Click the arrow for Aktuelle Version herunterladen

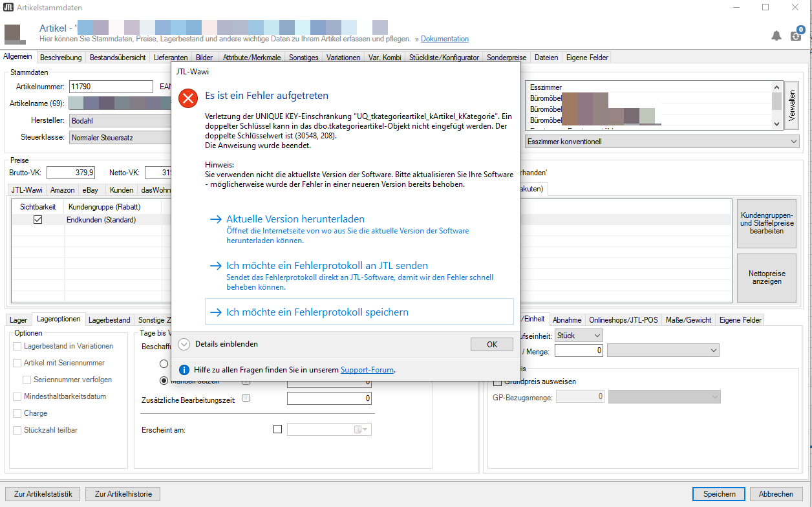pyautogui.click(x=216, y=219)
